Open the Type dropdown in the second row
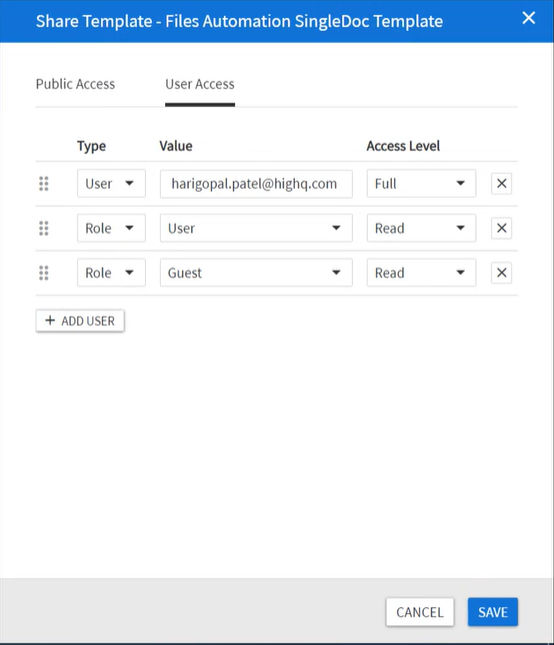Image resolution: width=554 pixels, height=645 pixels. pyautogui.click(x=111, y=228)
